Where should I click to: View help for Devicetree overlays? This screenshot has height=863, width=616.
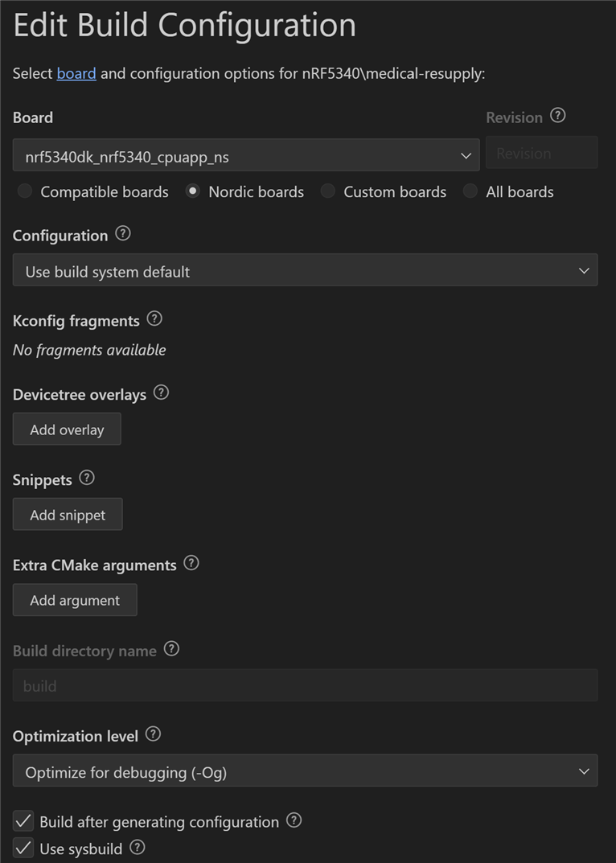coord(161,393)
